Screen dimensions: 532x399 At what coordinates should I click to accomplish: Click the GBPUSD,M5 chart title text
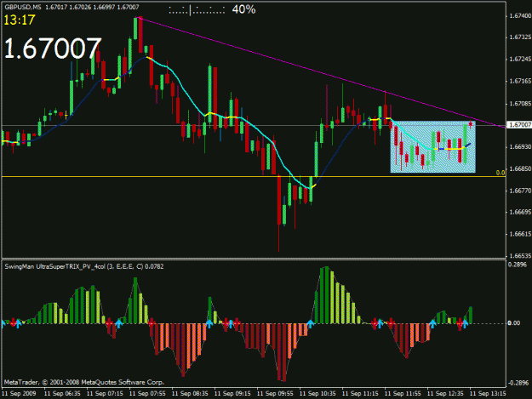coord(23,7)
